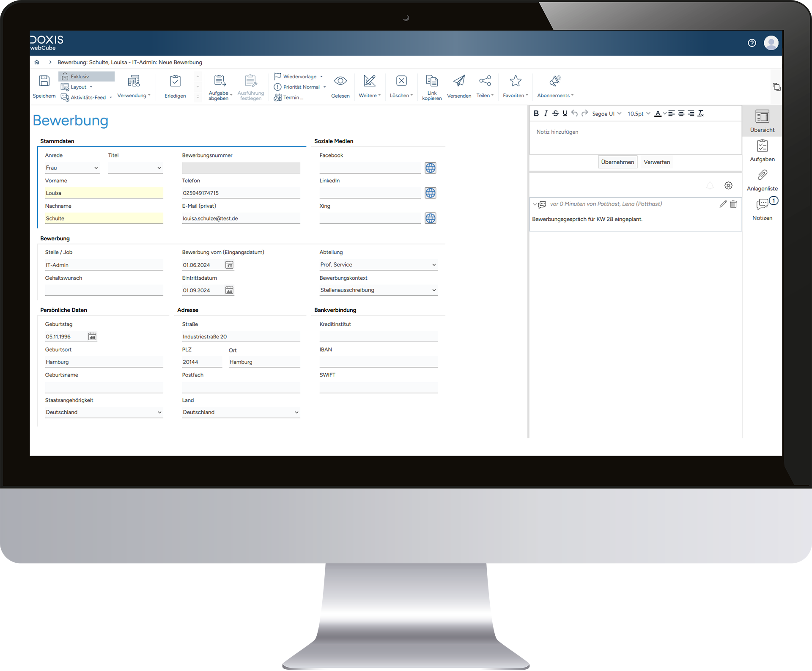Edit the note with pencil icon
Screen dimensions: 812x671
[x=723, y=204]
